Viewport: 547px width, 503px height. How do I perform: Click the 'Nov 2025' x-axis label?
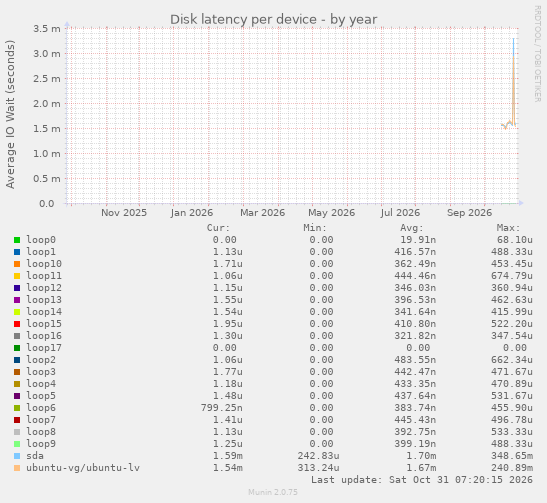124,213
